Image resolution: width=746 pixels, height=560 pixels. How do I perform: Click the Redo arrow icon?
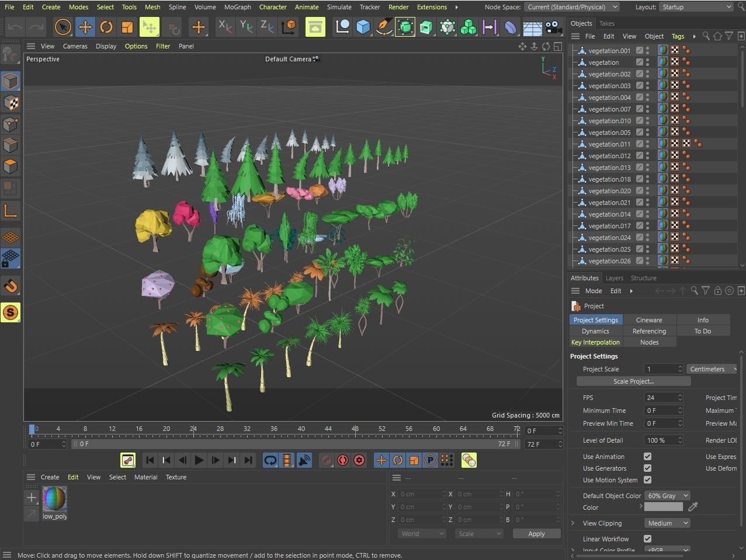click(x=36, y=27)
